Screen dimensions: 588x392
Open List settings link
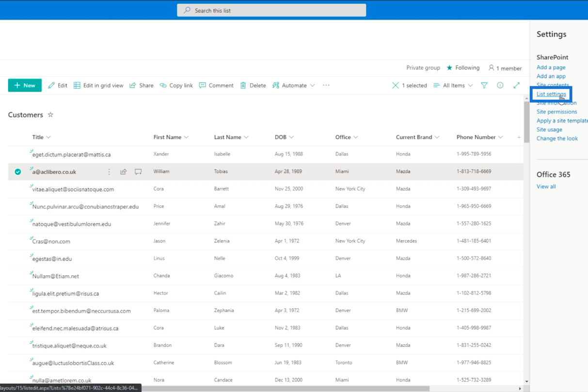click(x=551, y=94)
